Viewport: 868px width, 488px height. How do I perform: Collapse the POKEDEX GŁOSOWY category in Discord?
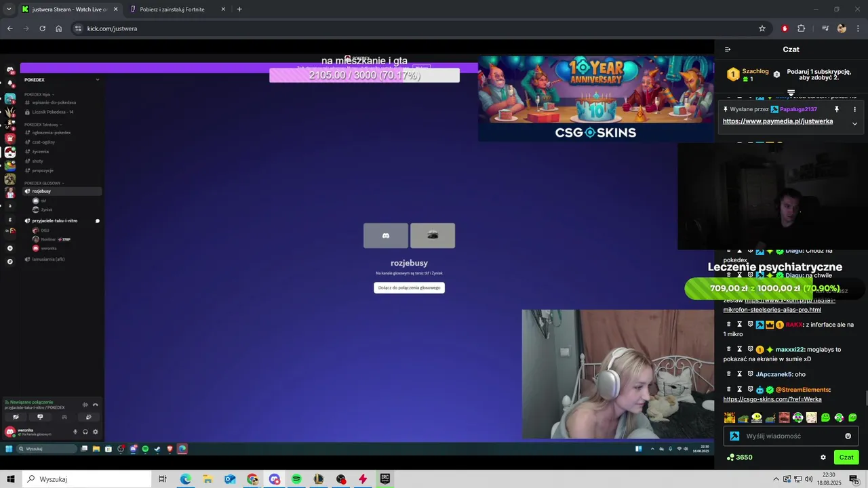point(45,183)
